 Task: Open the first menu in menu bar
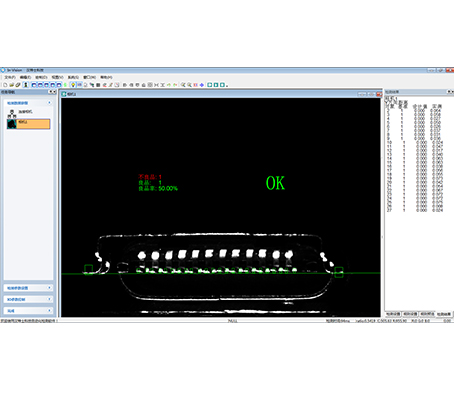click(10, 77)
